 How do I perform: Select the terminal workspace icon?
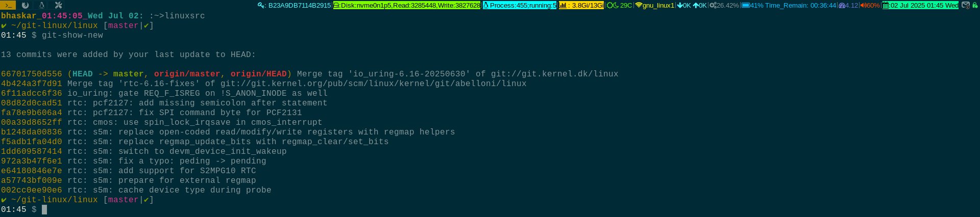[8, 5]
